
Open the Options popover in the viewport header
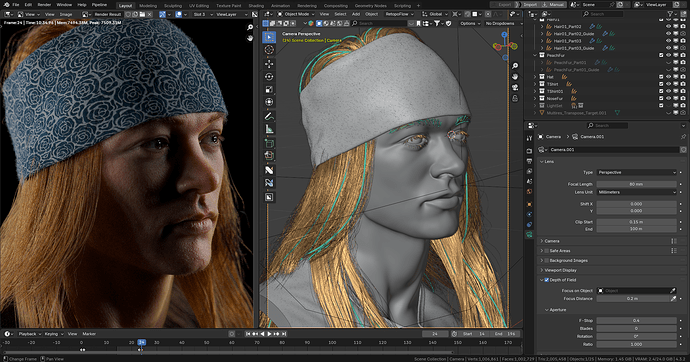(x=470, y=23)
